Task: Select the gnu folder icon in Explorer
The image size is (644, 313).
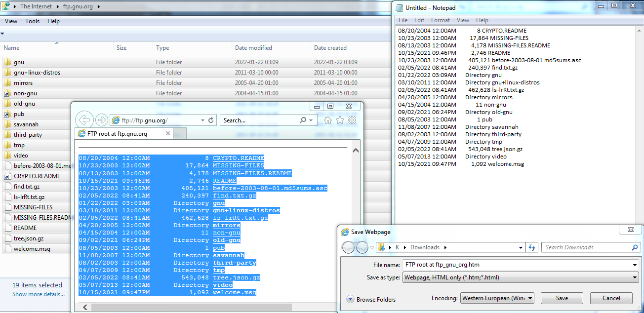Action: tap(7, 62)
